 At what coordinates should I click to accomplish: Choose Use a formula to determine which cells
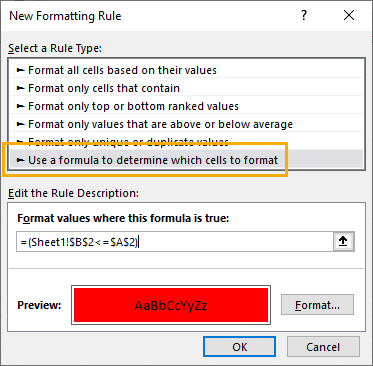click(x=186, y=160)
